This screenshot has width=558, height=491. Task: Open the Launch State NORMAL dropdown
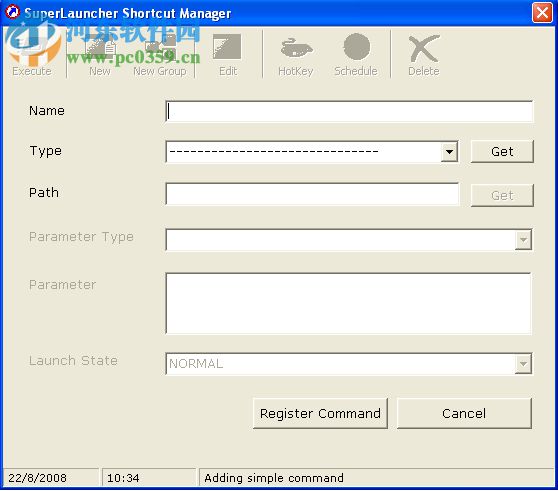click(x=523, y=364)
